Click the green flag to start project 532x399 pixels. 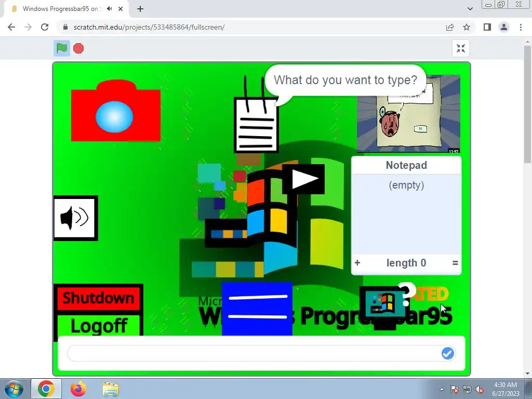pos(62,48)
